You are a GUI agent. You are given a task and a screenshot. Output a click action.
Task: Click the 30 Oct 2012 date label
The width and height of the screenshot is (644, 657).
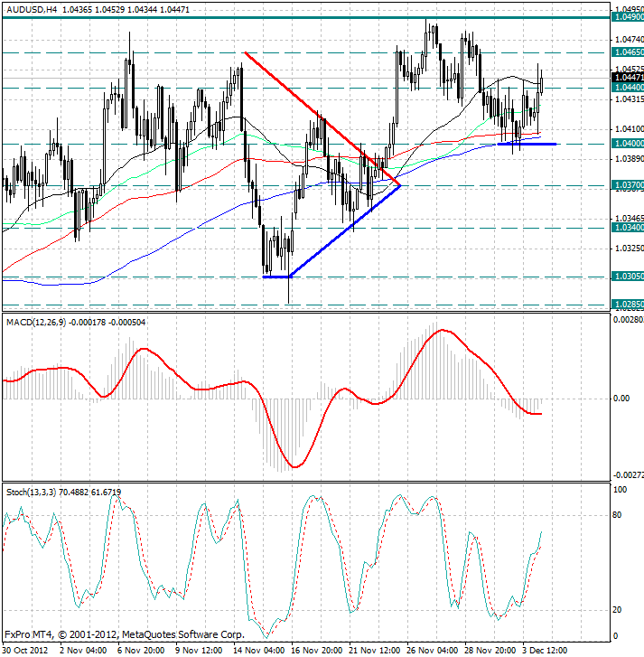click(x=25, y=651)
